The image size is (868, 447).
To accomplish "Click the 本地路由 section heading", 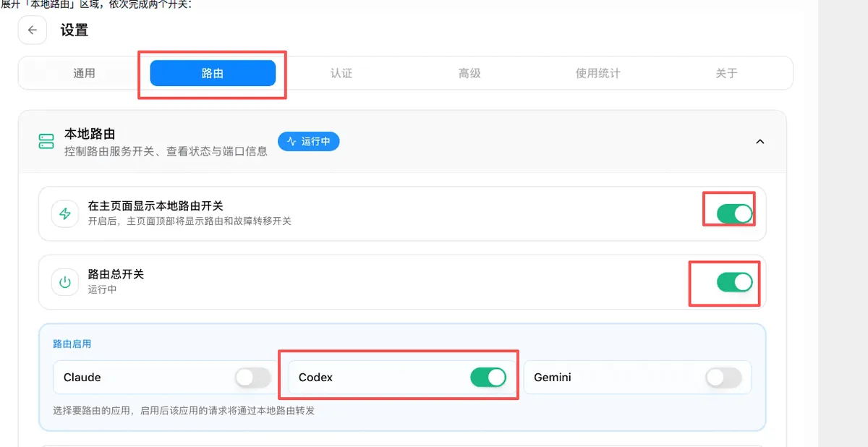I will click(x=90, y=134).
